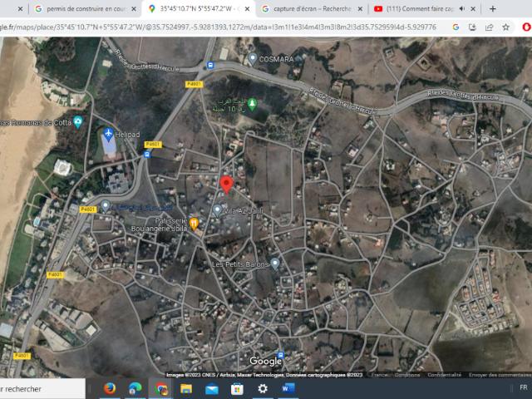
Task: Click the Windows taskbar search box
Action: pyautogui.click(x=42, y=388)
